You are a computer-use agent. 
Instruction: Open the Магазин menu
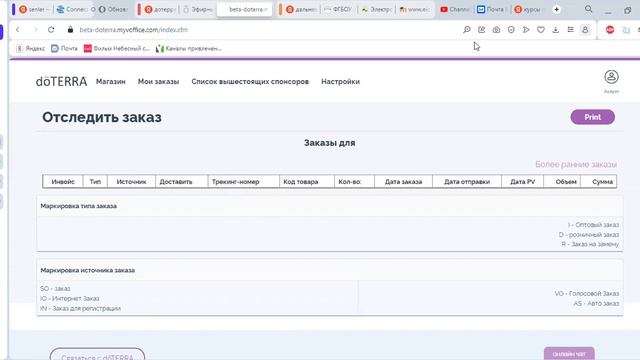tap(111, 82)
